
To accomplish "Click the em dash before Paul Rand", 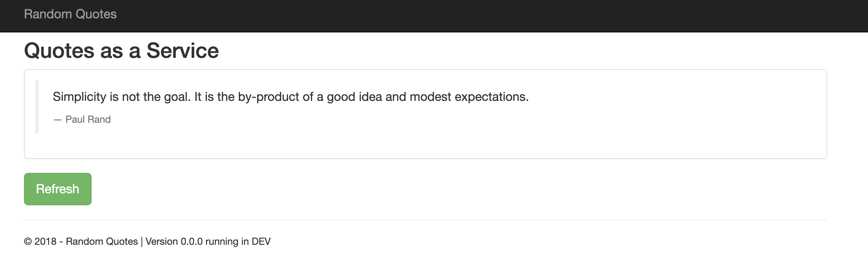I will (57, 120).
